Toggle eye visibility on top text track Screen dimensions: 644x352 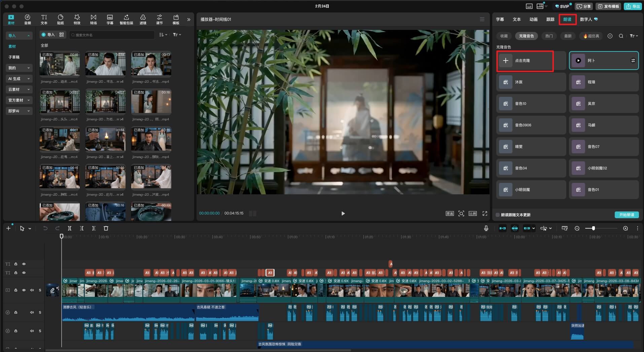(x=24, y=264)
